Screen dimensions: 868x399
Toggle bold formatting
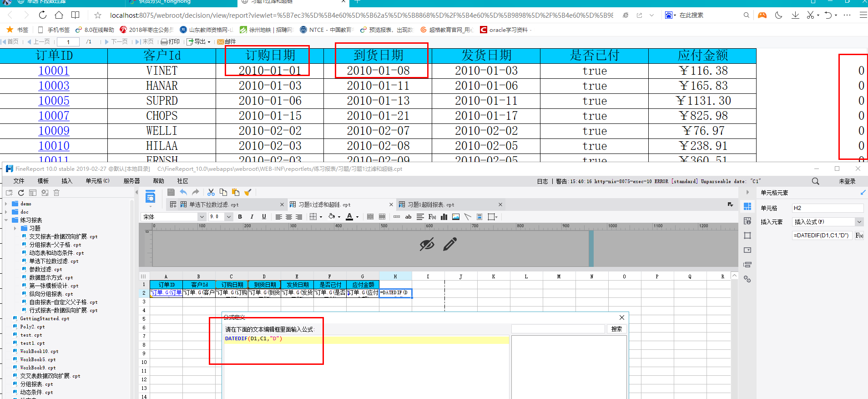[x=240, y=217]
